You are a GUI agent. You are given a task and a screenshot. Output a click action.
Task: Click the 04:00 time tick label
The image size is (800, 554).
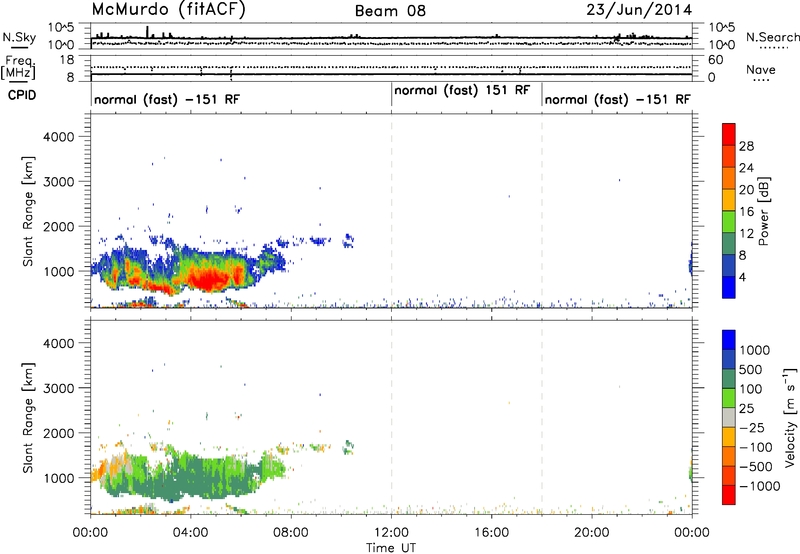[x=190, y=533]
